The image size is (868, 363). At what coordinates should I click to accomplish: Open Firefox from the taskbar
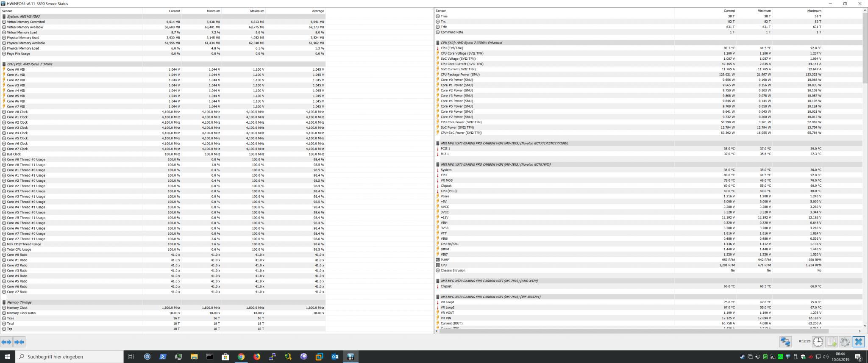click(257, 357)
